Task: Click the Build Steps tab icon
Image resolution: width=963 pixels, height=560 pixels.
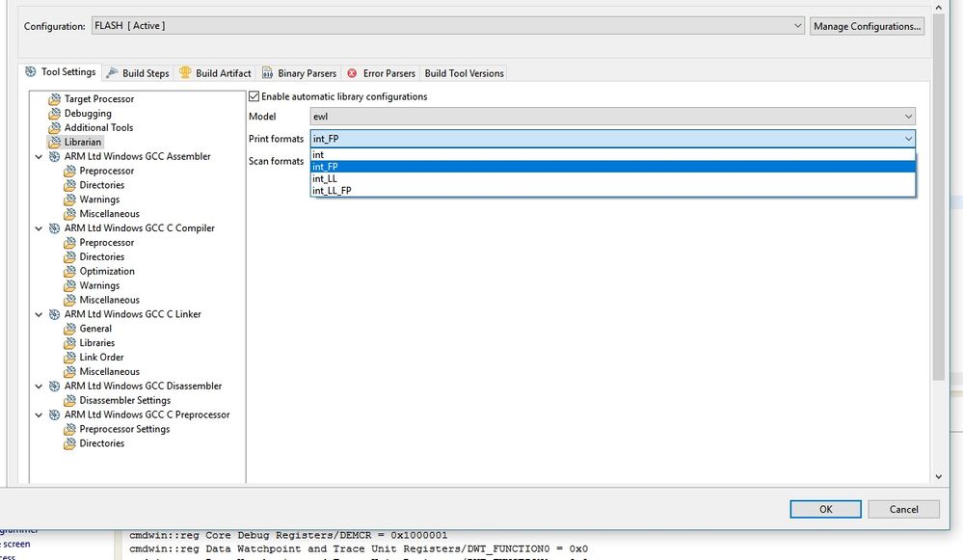Action: coord(112,73)
